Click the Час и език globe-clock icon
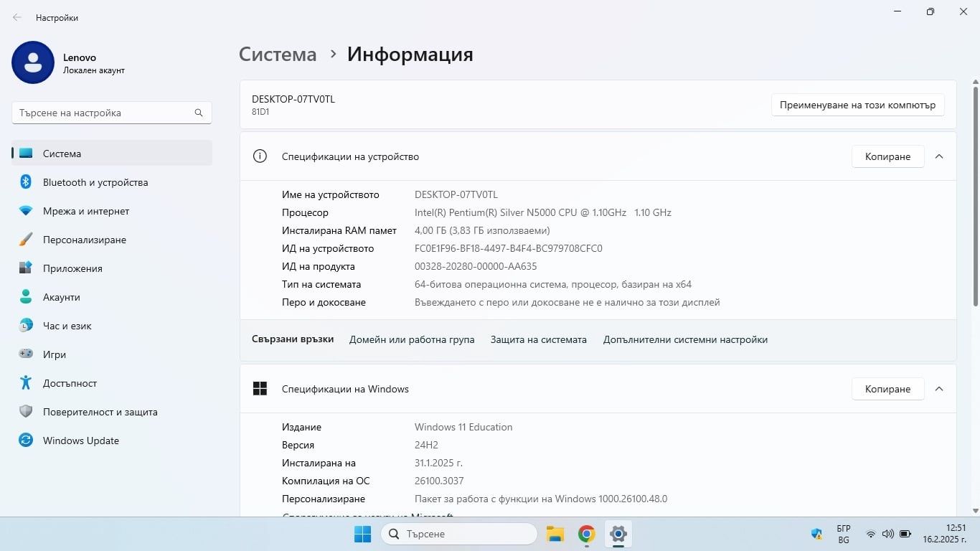The height and width of the screenshot is (551, 980). coord(26,326)
